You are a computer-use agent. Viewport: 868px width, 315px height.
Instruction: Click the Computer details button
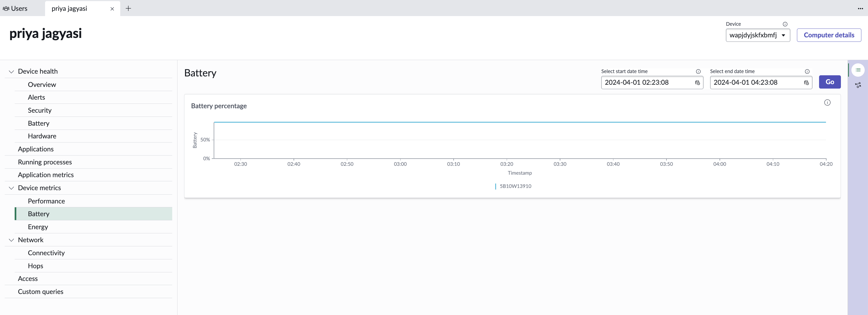coord(828,35)
